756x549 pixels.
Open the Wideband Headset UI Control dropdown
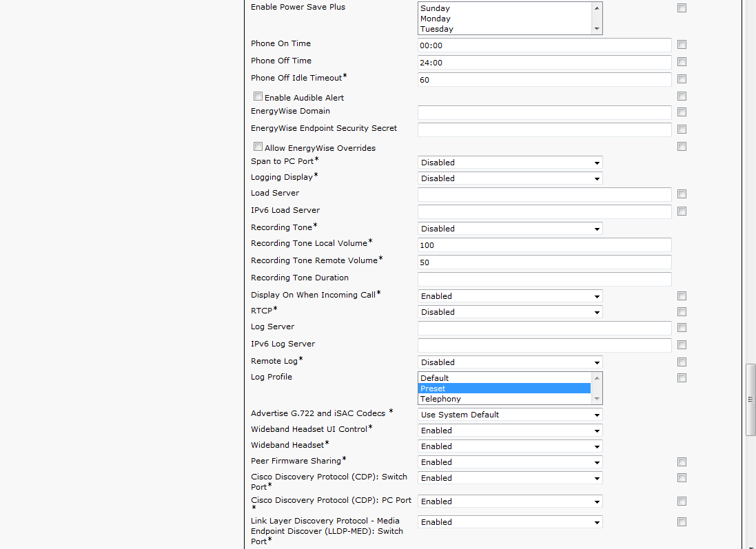[x=510, y=431]
